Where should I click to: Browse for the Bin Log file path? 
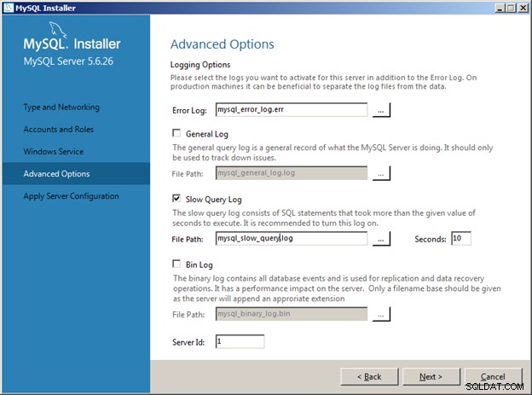381,314
